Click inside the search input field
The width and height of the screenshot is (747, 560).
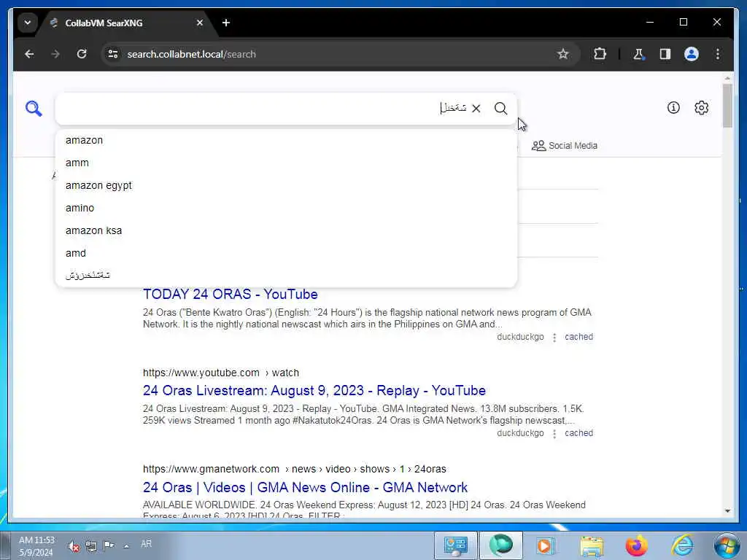(262, 109)
